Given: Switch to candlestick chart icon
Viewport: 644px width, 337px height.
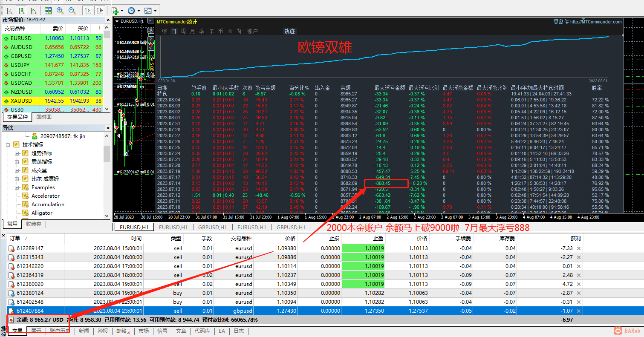Looking at the screenshot, I should click(x=21, y=11).
